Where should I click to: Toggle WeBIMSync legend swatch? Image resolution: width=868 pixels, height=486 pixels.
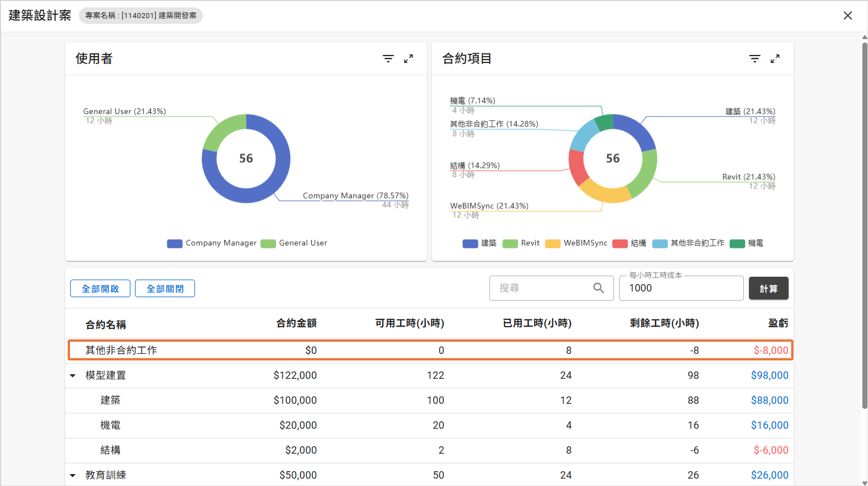(553, 243)
